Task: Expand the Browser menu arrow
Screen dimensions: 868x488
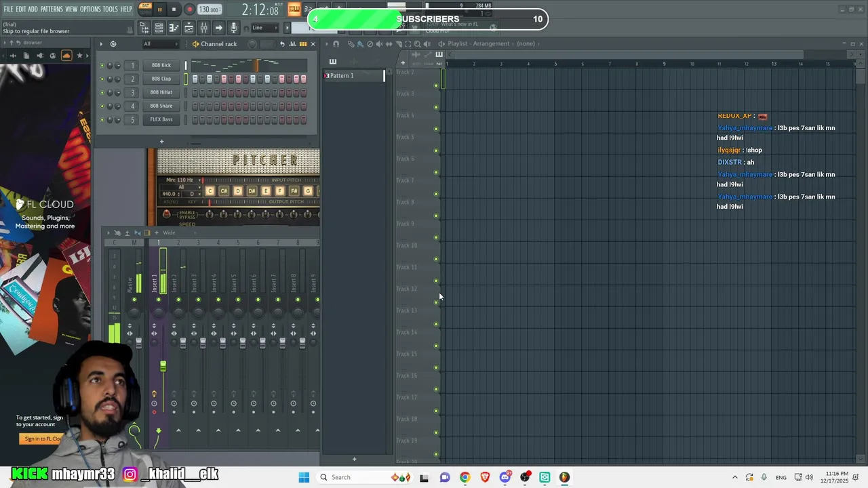Action: 4,43
